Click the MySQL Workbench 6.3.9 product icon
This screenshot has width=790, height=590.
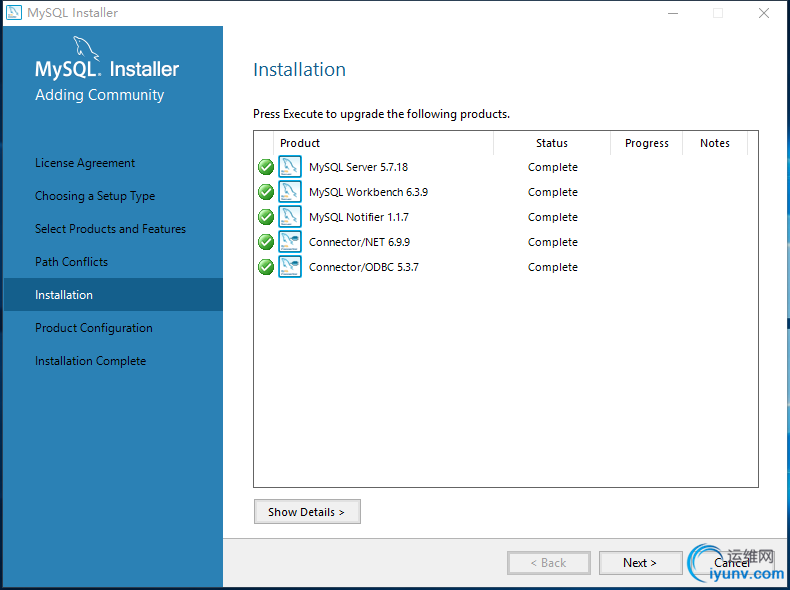[290, 192]
